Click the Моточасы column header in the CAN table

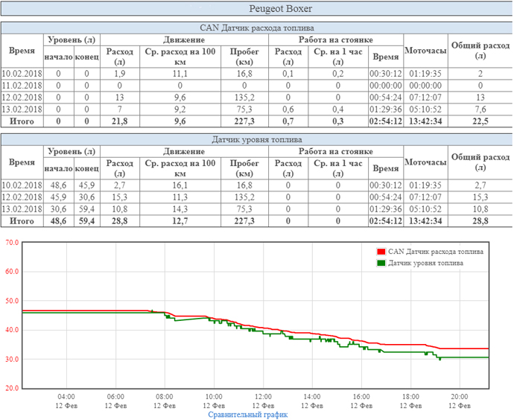tap(425, 51)
